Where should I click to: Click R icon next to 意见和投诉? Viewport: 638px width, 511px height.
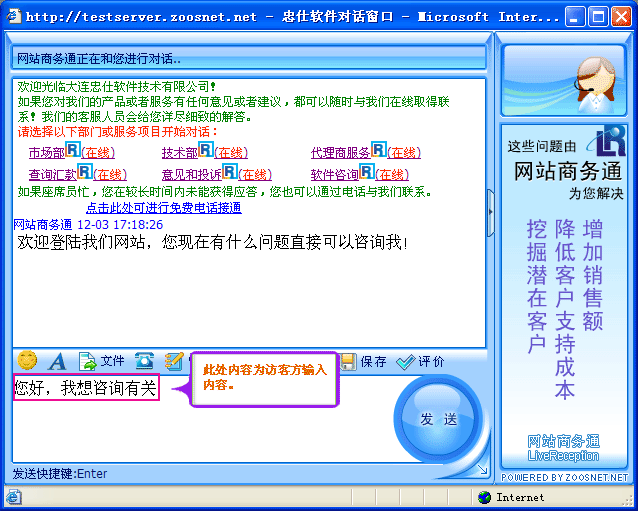[x=230, y=171]
